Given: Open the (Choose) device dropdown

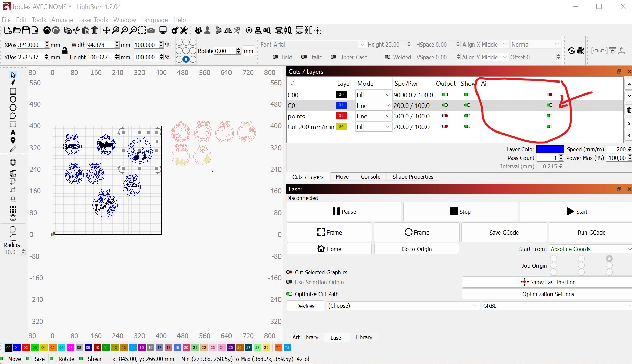Looking at the screenshot, I should (x=403, y=306).
